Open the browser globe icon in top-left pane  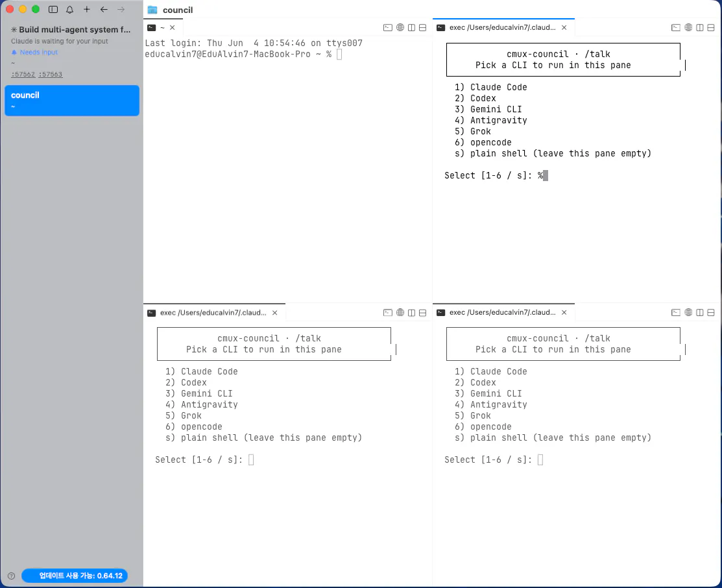pos(400,28)
